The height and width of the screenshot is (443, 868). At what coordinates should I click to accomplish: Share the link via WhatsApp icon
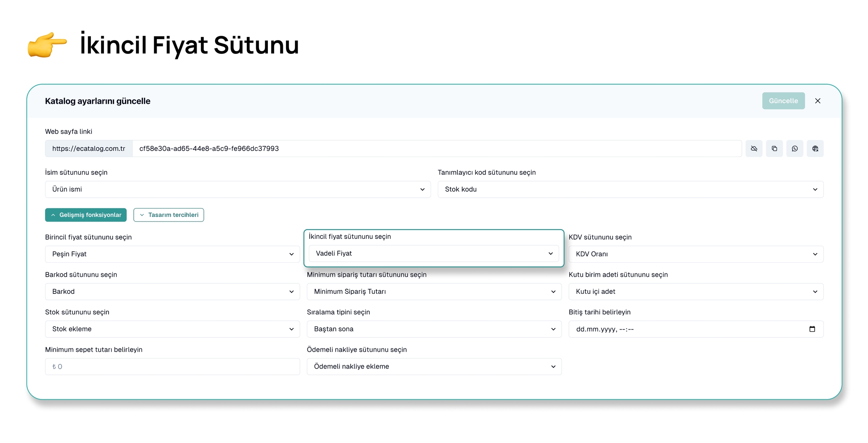[795, 148]
